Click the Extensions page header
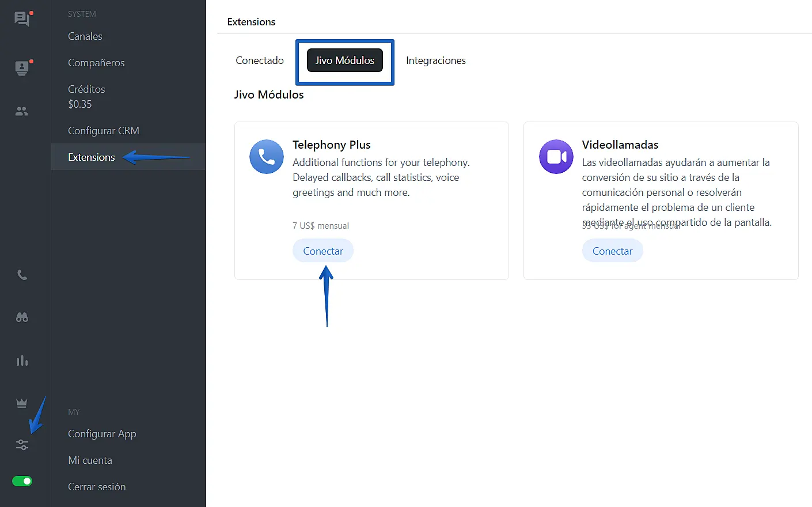The height and width of the screenshot is (507, 812). tap(252, 22)
